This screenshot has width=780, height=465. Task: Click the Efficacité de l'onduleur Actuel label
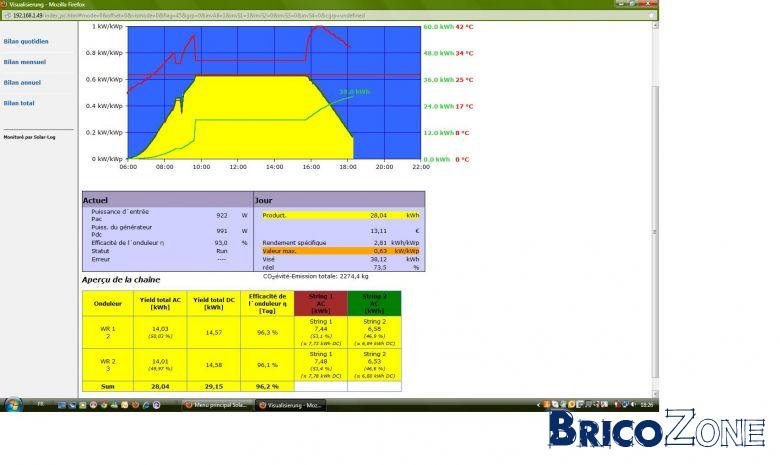point(128,243)
